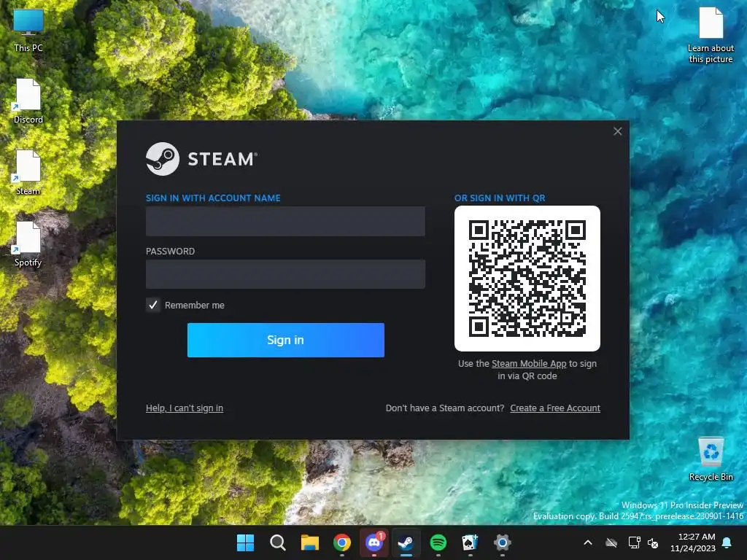The width and height of the screenshot is (747, 560).
Task: Open network display tray icon
Action: [634, 542]
